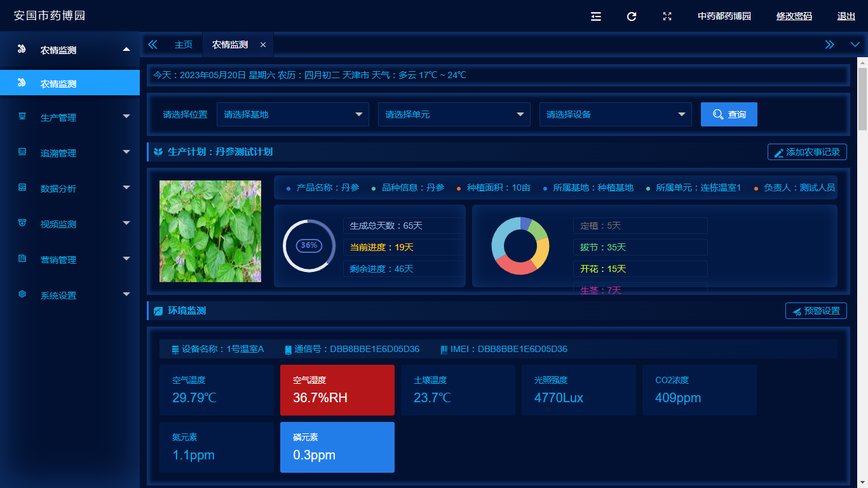Click the 36% progress circle indicator
Screen dimensions: 868x488
click(x=309, y=245)
